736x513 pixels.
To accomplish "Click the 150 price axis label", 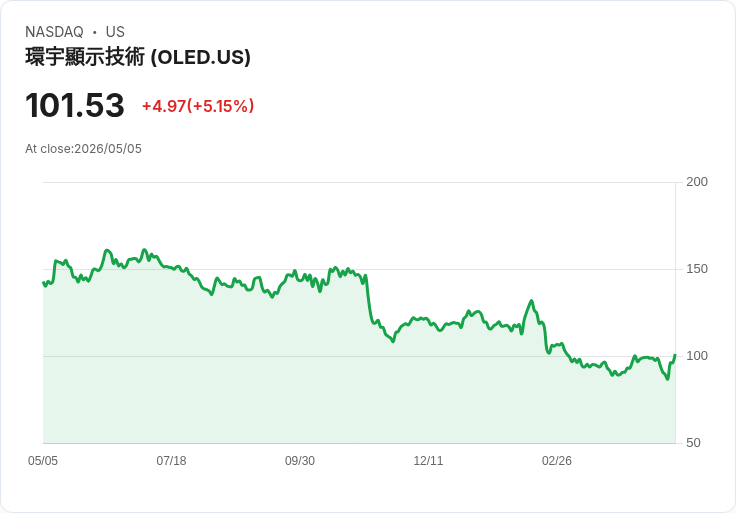I will [697, 269].
